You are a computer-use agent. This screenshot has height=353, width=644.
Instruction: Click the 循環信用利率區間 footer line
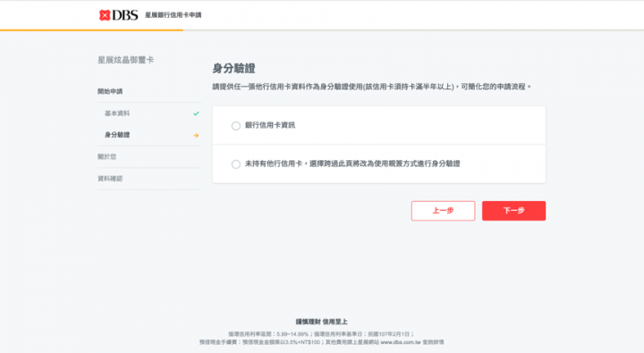pyautogui.click(x=322, y=334)
